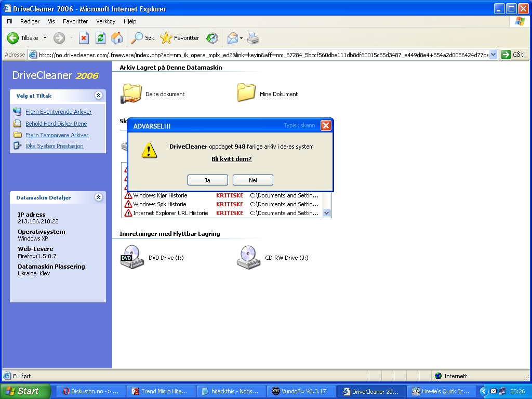Print page with printer icon

click(253, 38)
